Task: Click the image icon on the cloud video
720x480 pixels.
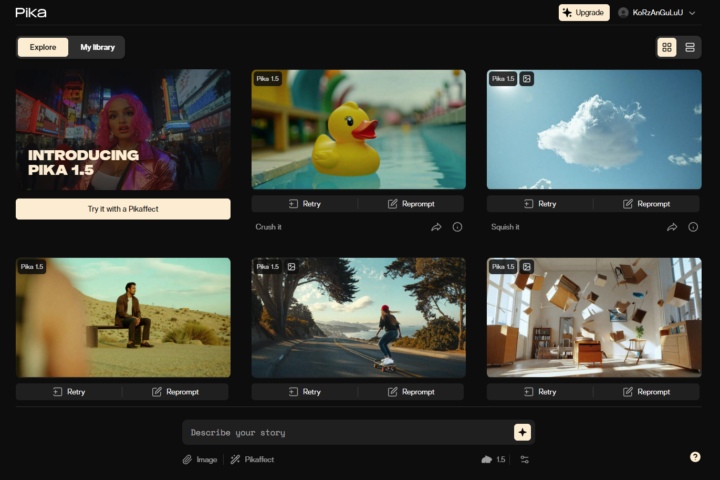Action: [527, 79]
